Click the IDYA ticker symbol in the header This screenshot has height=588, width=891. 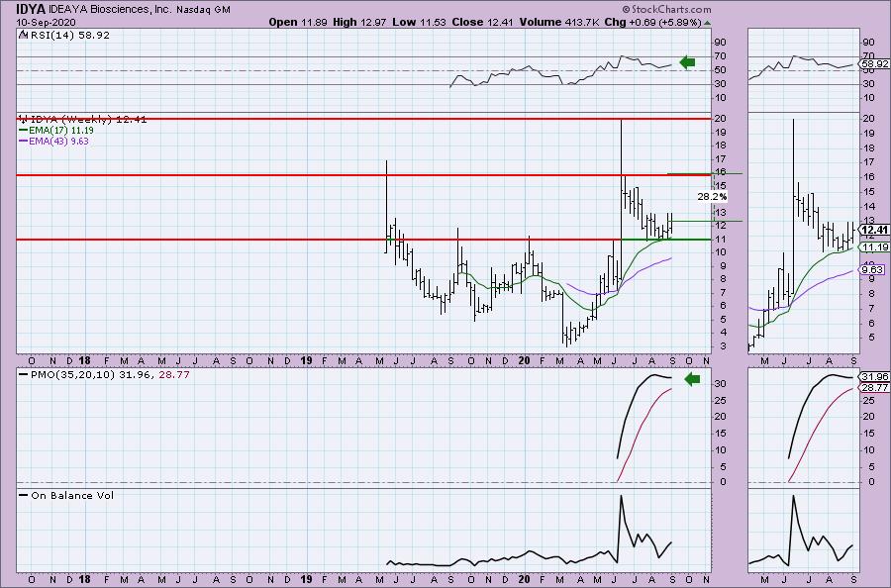pyautogui.click(x=31, y=9)
